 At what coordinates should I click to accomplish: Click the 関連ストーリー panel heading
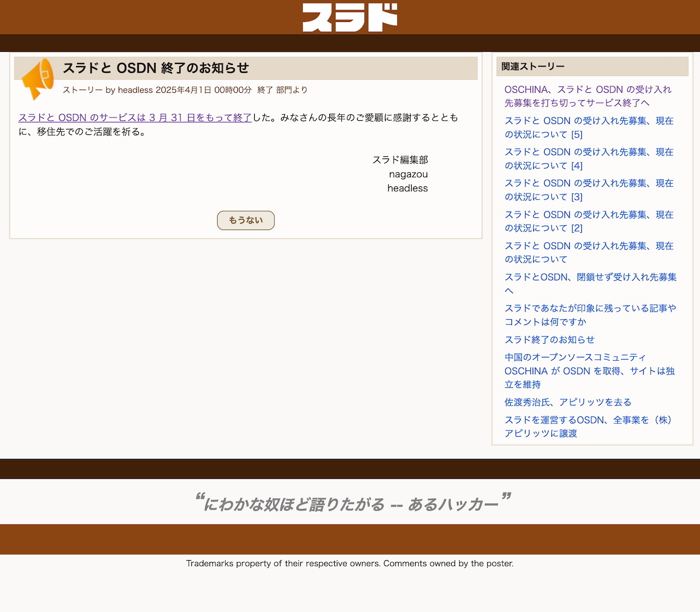tap(592, 66)
